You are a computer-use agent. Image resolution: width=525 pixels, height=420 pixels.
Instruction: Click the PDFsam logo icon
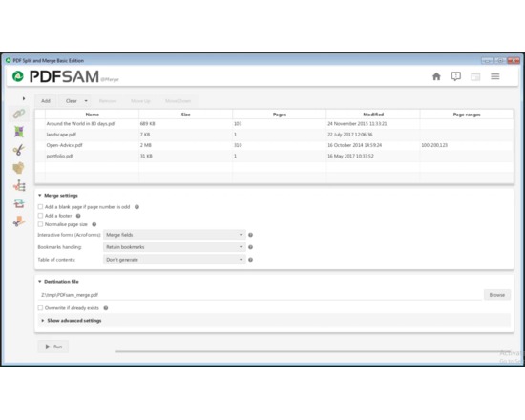coord(18,76)
